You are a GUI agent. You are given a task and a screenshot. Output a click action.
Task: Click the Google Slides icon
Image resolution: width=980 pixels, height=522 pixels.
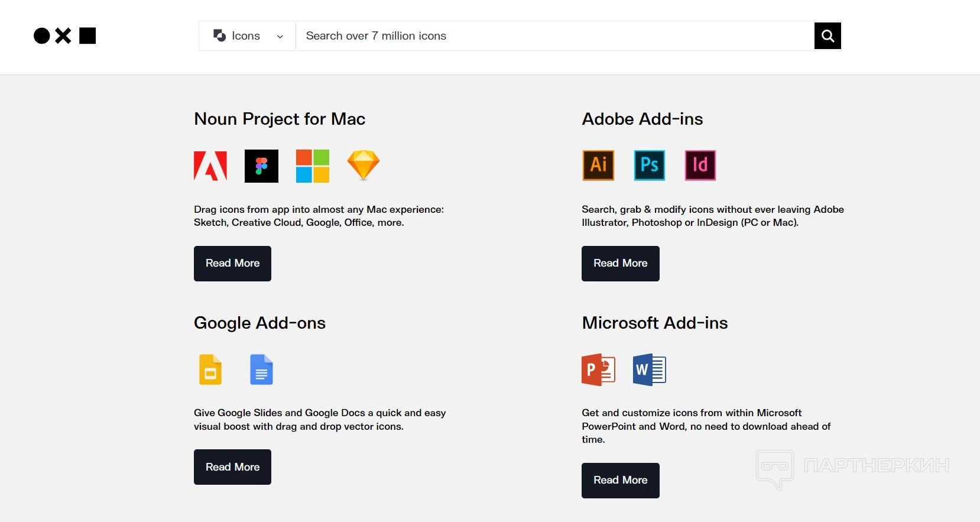[210, 369]
